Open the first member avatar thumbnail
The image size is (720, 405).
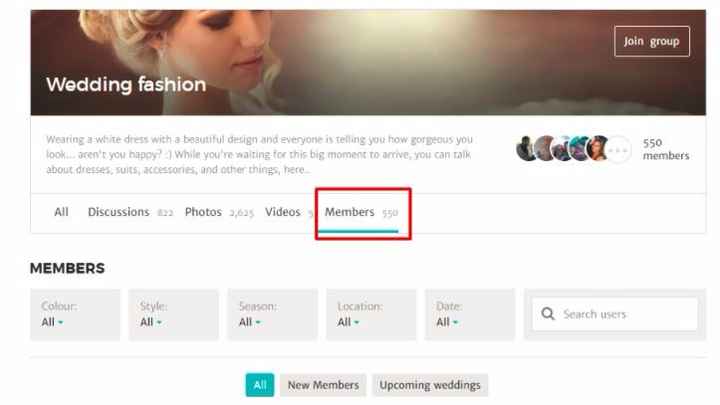click(526, 149)
